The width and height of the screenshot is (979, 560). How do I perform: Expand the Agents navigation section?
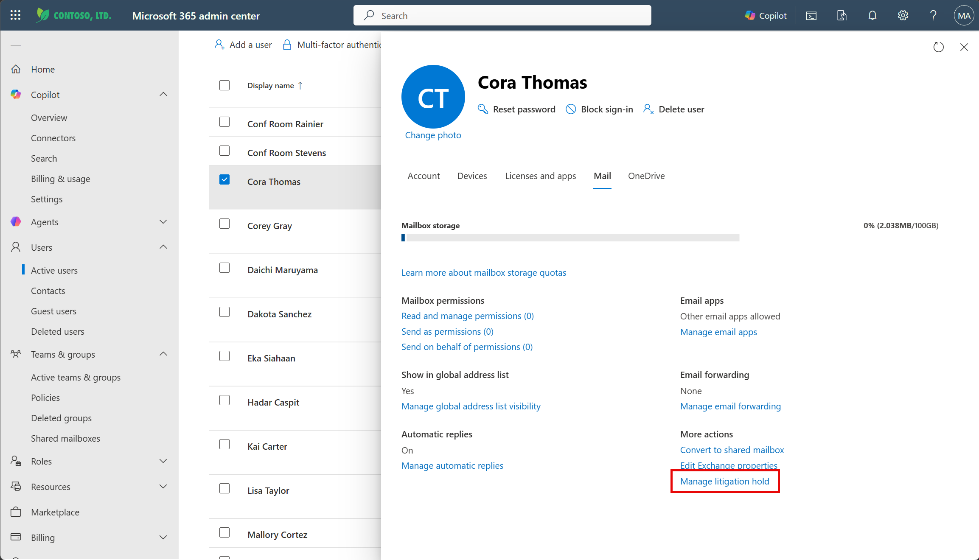(163, 222)
